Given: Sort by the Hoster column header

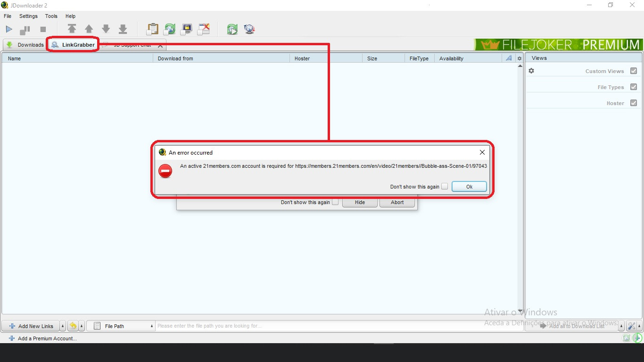Looking at the screenshot, I should pyautogui.click(x=326, y=58).
